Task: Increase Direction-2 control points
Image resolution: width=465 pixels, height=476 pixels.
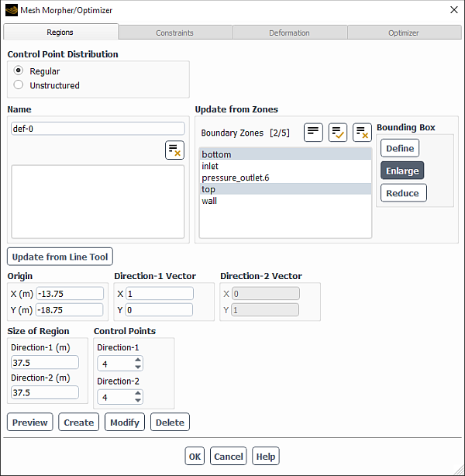Action: coord(138,393)
